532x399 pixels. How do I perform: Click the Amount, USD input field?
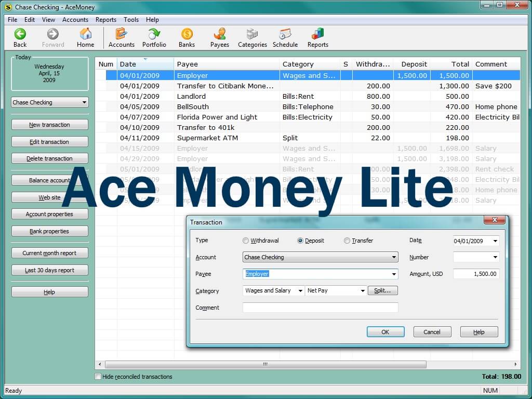pyautogui.click(x=476, y=274)
